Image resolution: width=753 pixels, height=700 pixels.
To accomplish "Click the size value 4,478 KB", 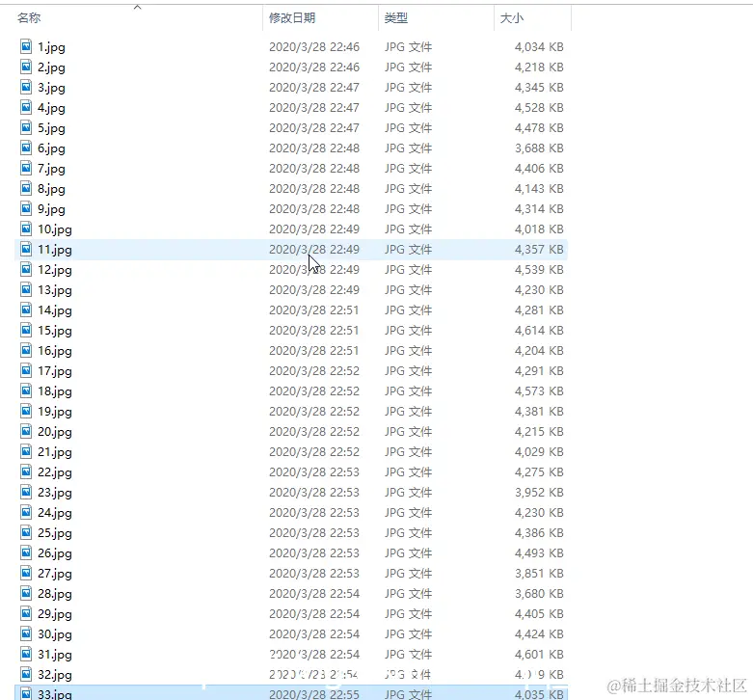I will (539, 127).
